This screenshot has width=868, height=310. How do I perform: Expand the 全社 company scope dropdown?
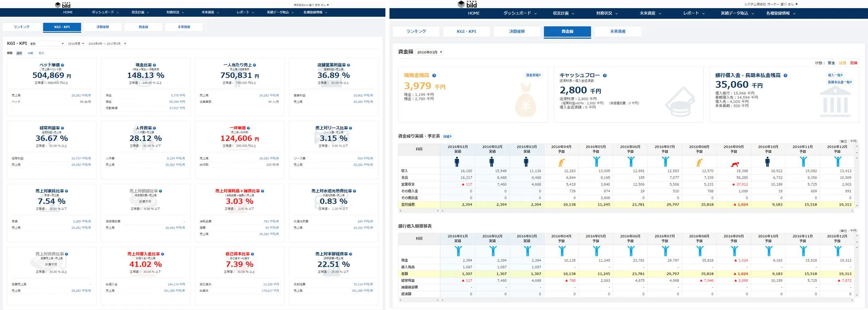pyautogui.click(x=47, y=44)
